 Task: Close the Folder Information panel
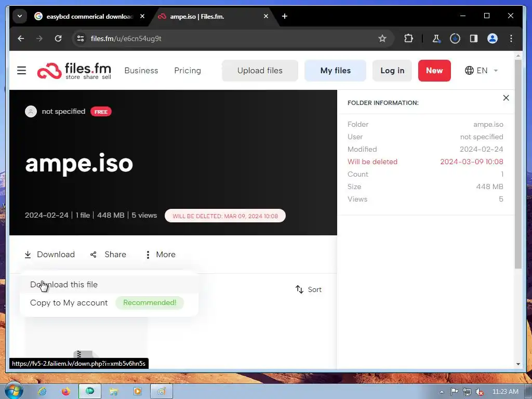[506, 98]
